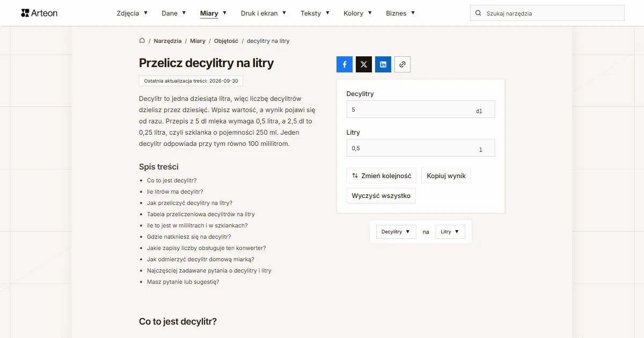Jump to Gdzie natkniesz się na decylitr?

(x=189, y=237)
